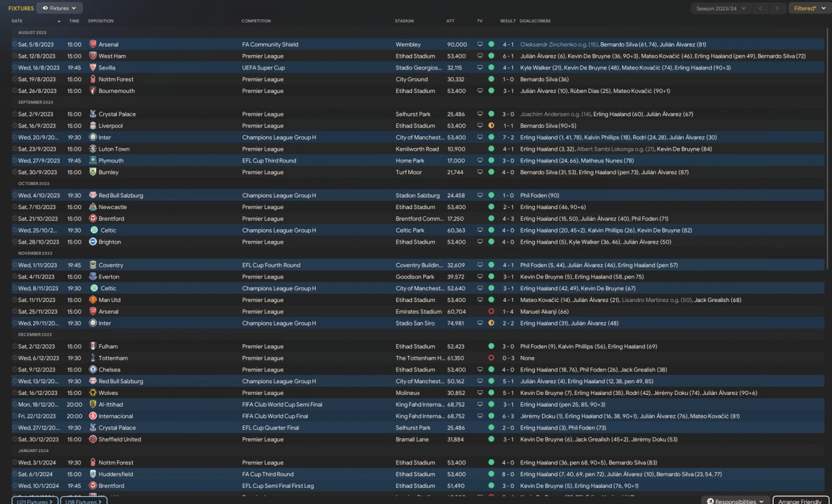Select the Plymouth club badge
The width and height of the screenshot is (832, 504).
click(x=92, y=161)
